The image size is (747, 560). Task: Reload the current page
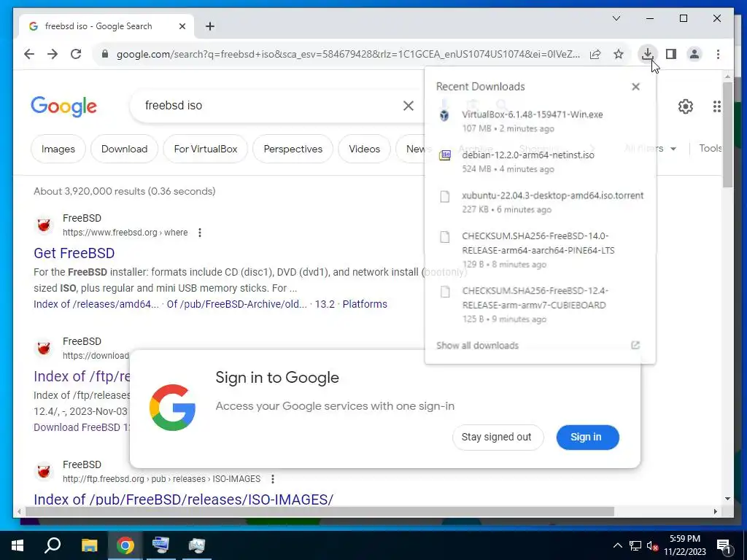click(x=76, y=54)
